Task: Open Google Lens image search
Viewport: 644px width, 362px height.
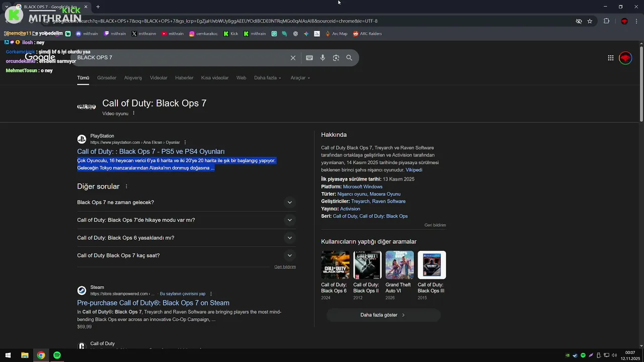Action: (336, 58)
